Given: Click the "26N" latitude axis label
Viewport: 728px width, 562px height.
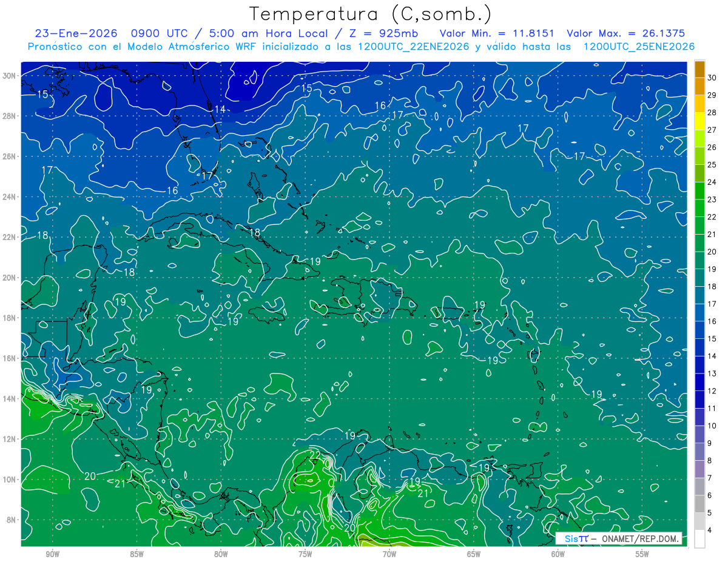Looking at the screenshot, I should coord(10,156).
